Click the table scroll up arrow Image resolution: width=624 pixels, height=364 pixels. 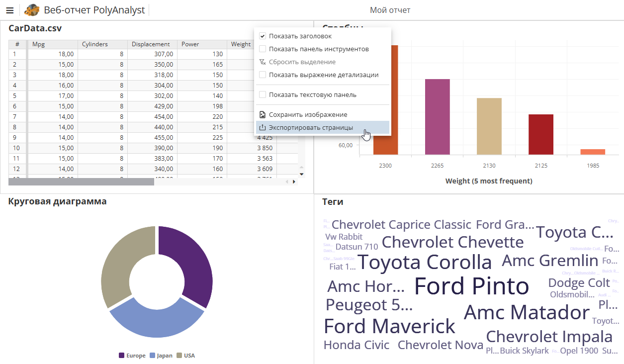click(301, 168)
